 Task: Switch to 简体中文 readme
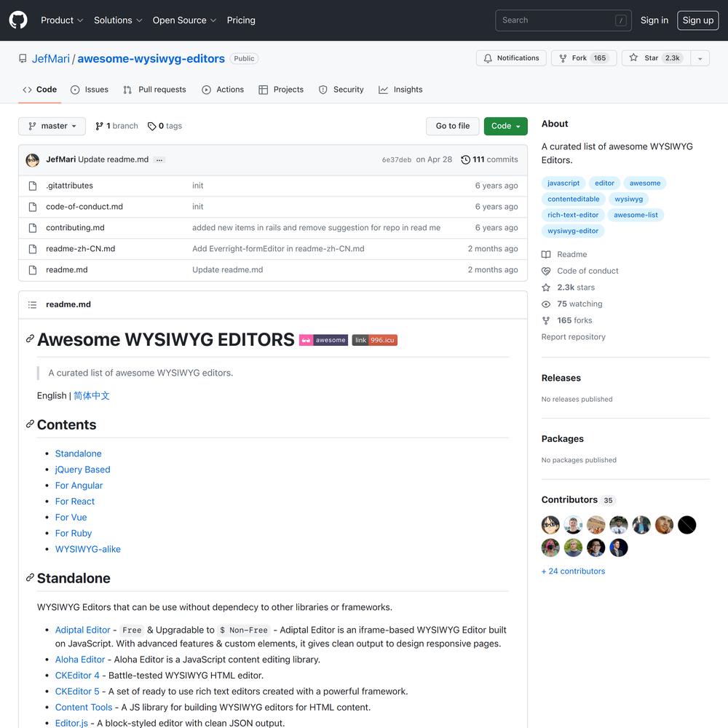click(92, 395)
